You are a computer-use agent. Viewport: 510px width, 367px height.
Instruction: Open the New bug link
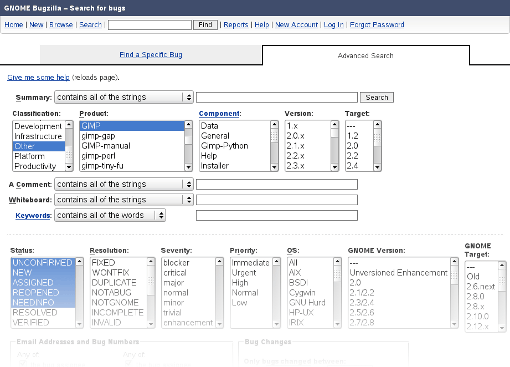[x=36, y=25]
